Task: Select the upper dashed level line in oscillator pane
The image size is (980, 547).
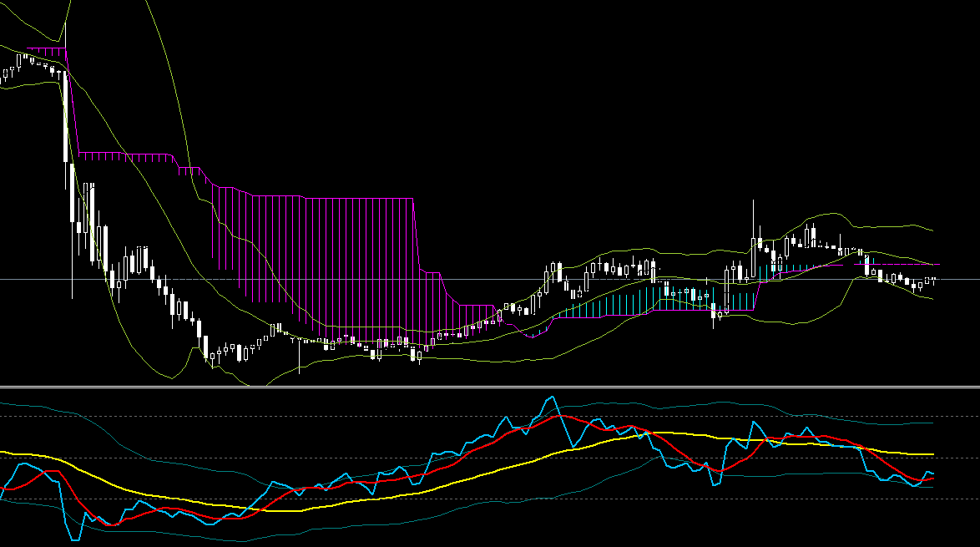Action: pos(490,416)
